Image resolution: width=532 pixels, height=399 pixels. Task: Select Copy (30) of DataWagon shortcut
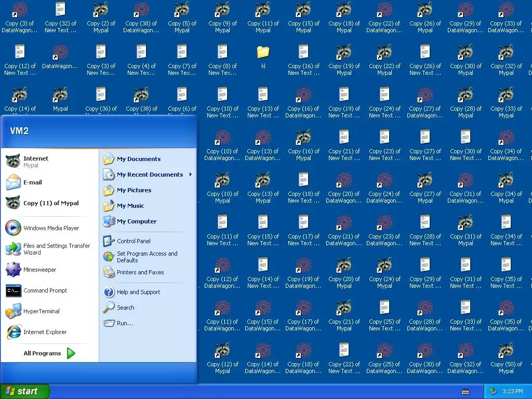[x=425, y=358]
